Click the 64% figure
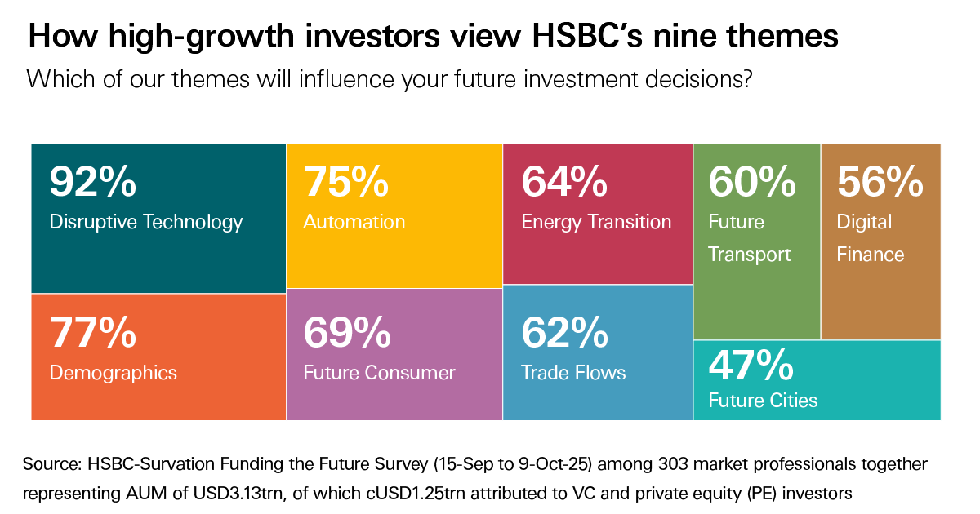The height and width of the screenshot is (514, 980). tap(563, 182)
